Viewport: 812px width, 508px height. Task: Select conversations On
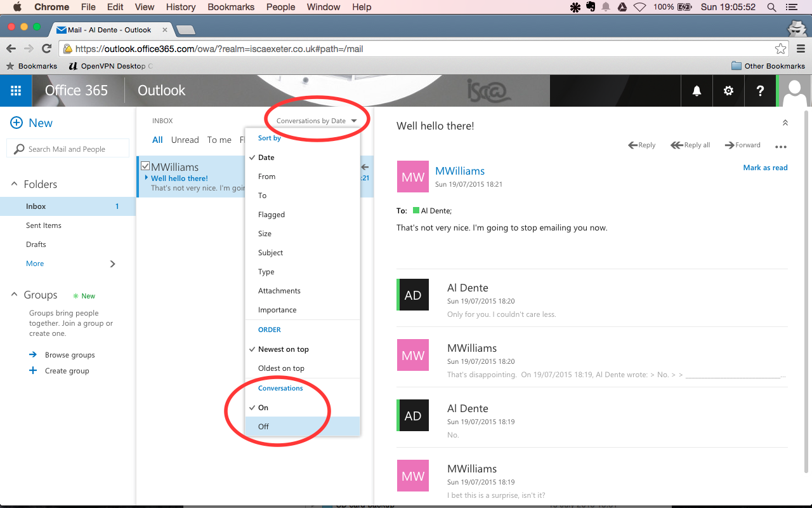pyautogui.click(x=303, y=408)
